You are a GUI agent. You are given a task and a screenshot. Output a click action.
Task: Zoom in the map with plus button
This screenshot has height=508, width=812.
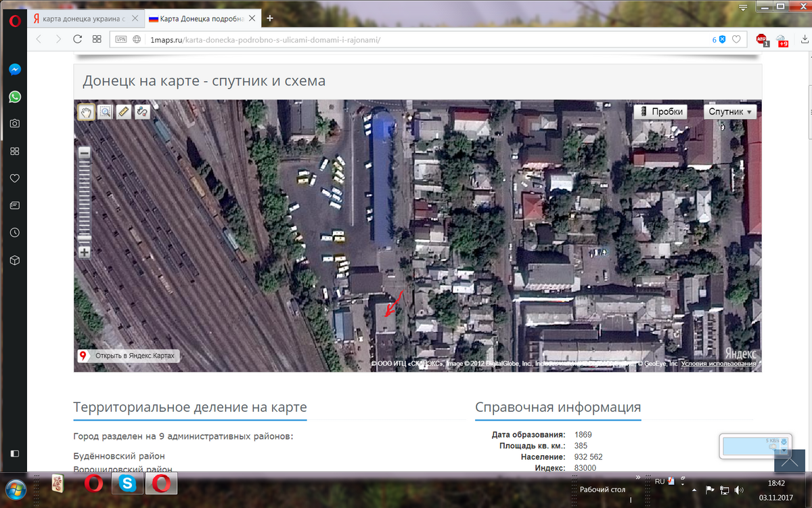click(x=85, y=253)
